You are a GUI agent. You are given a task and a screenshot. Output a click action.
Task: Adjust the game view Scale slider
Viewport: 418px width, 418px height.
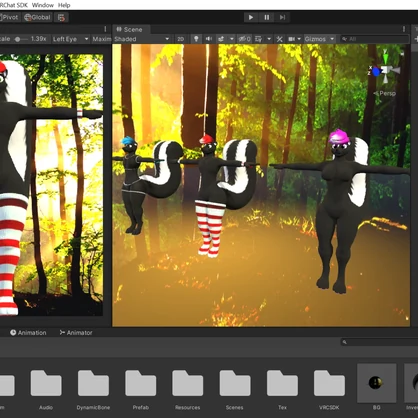(x=17, y=39)
